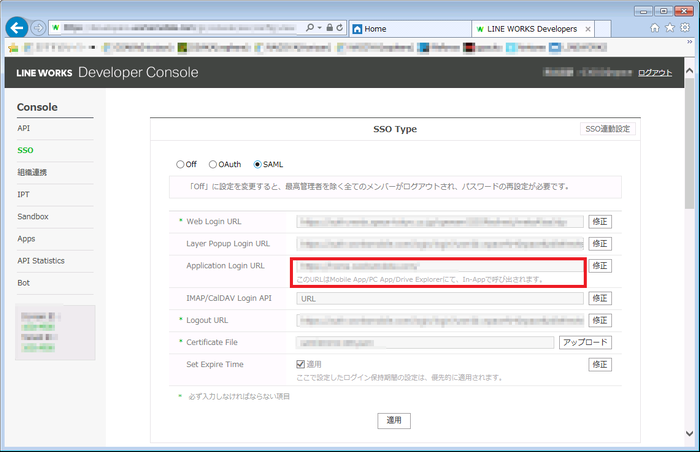Open the Sandbox console menu item

(x=33, y=216)
